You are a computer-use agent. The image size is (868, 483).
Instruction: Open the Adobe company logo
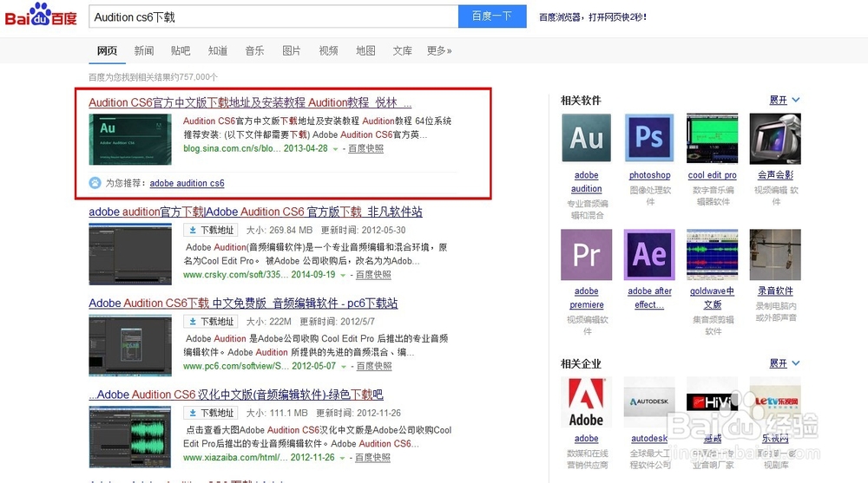(586, 402)
